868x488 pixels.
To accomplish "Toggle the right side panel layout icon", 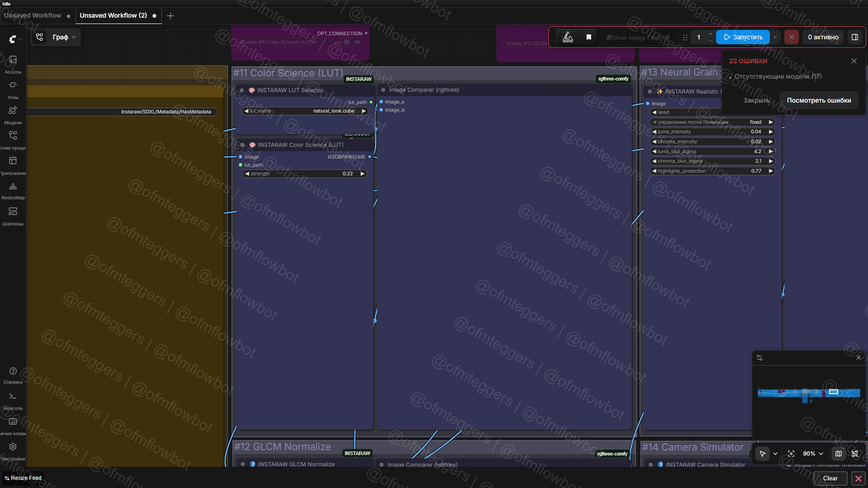I will 855,37.
